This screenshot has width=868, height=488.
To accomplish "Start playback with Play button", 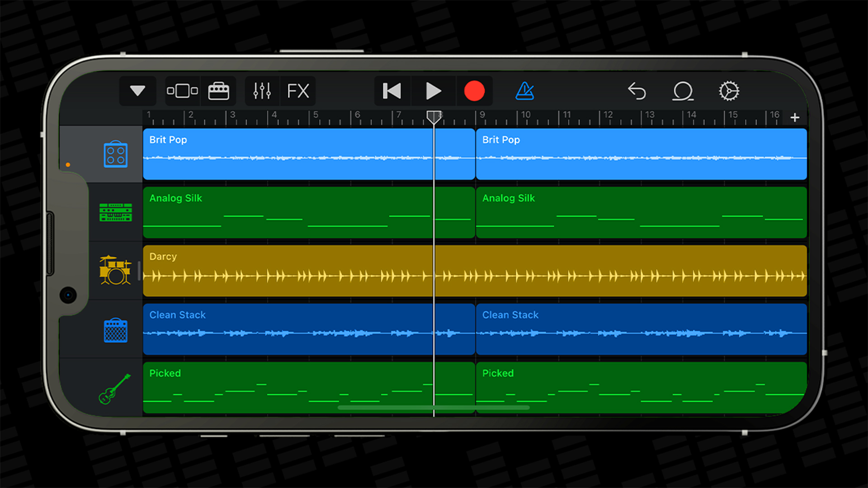I will coord(434,91).
